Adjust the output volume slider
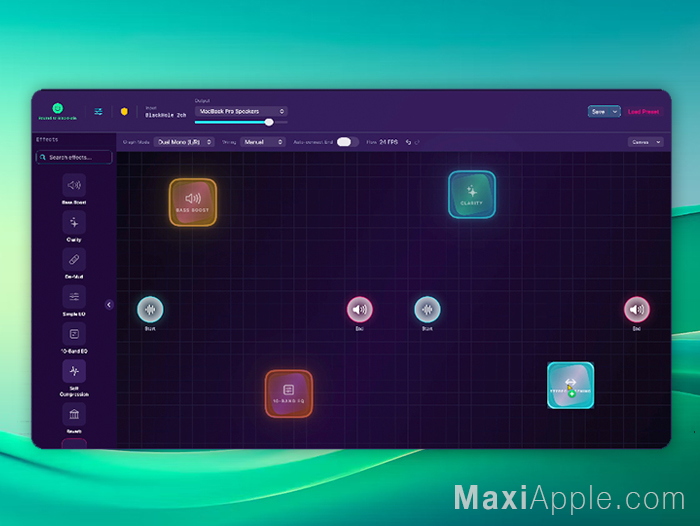 coord(241,122)
